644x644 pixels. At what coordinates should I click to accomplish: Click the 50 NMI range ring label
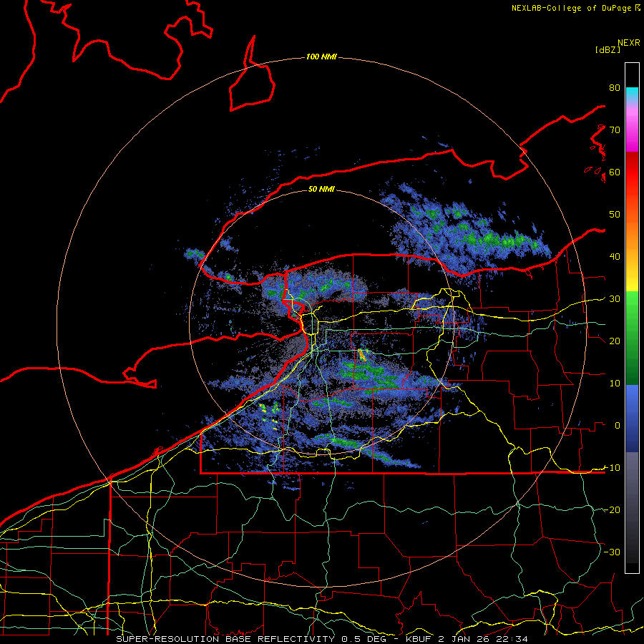click(321, 189)
